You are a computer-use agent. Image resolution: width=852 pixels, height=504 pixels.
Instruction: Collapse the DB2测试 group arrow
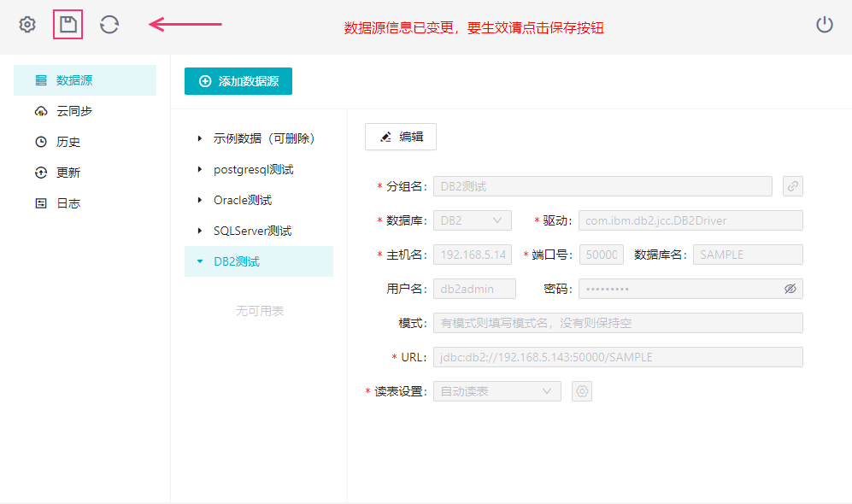coord(199,261)
